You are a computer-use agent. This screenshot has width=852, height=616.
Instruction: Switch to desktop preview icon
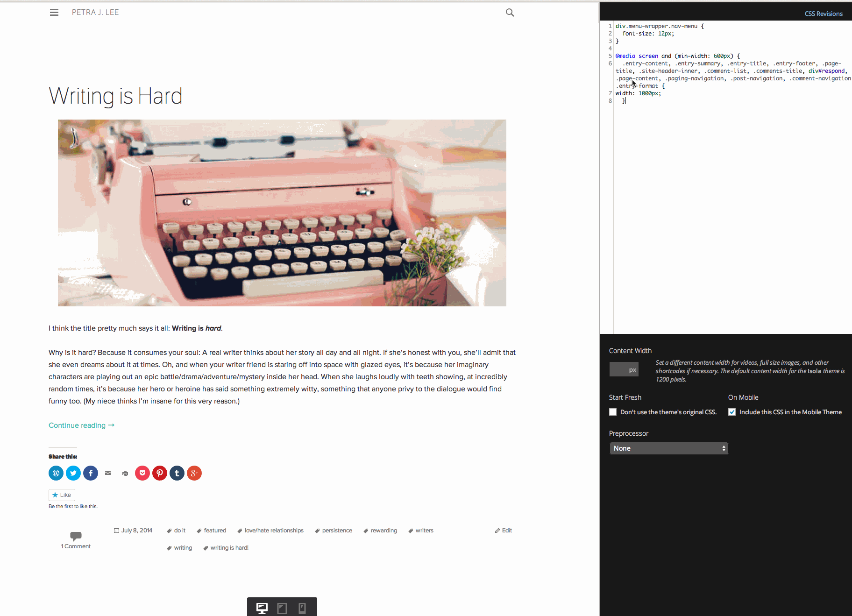pyautogui.click(x=262, y=608)
